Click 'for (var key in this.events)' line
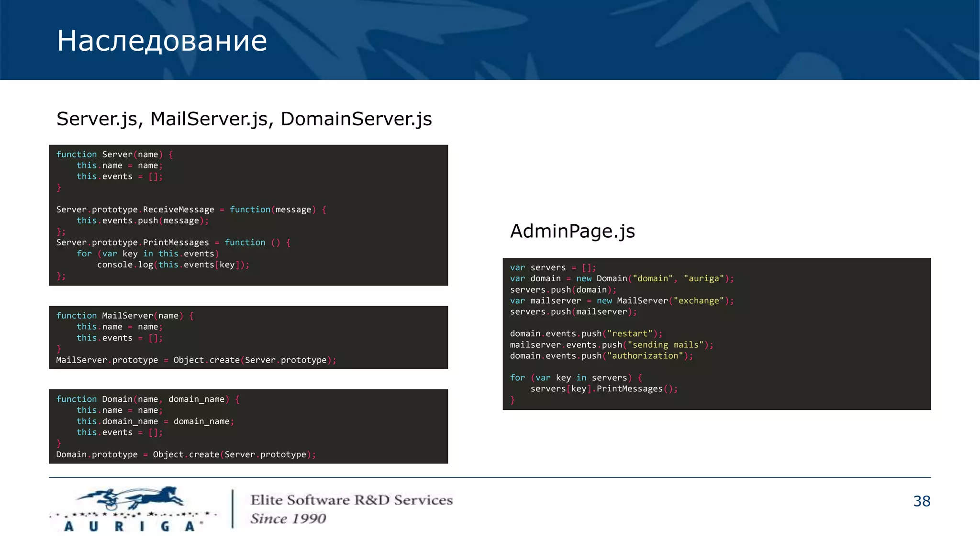This screenshot has height=551, width=980. point(148,253)
